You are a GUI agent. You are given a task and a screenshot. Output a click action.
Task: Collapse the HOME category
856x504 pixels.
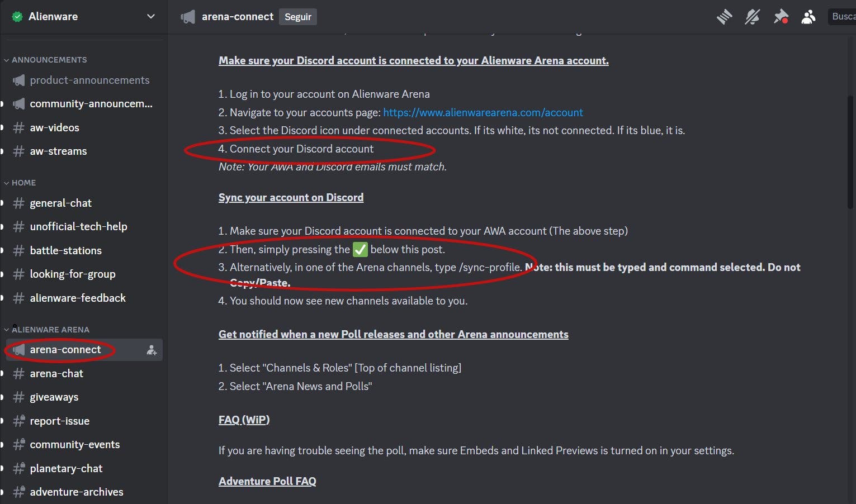(x=20, y=183)
